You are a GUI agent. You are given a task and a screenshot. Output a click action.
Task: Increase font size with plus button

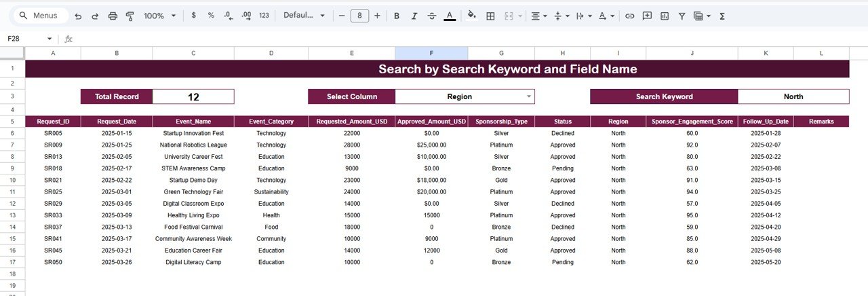(x=377, y=16)
